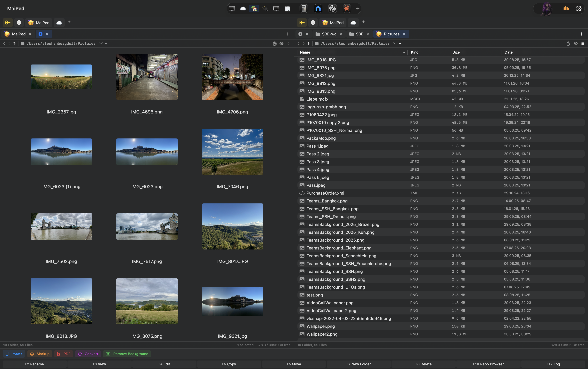Expand the path dropdown in the left pane
This screenshot has height=369, width=588.
coord(101,43)
